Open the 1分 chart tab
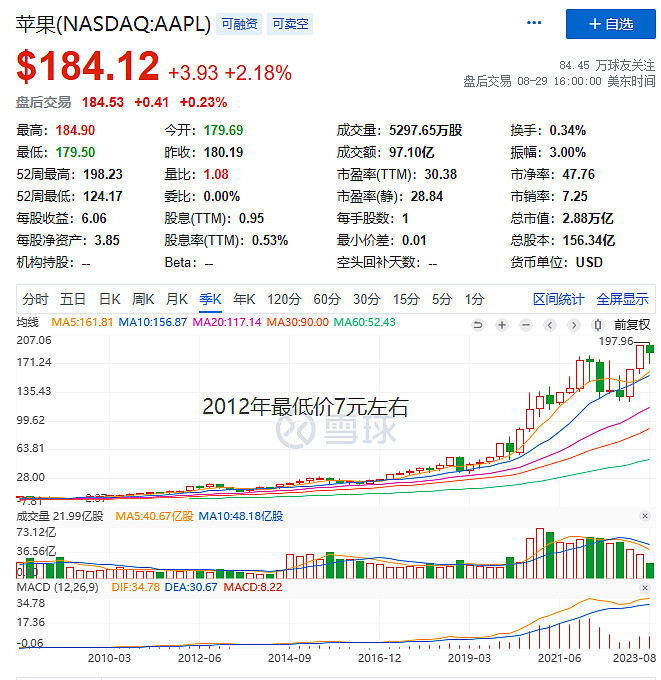This screenshot has width=661, height=680. 474,299
